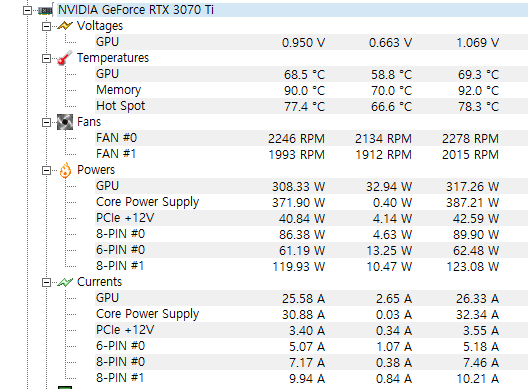The width and height of the screenshot is (528, 389).
Task: Click the 25.58 A GPU current
Action: tap(303, 299)
